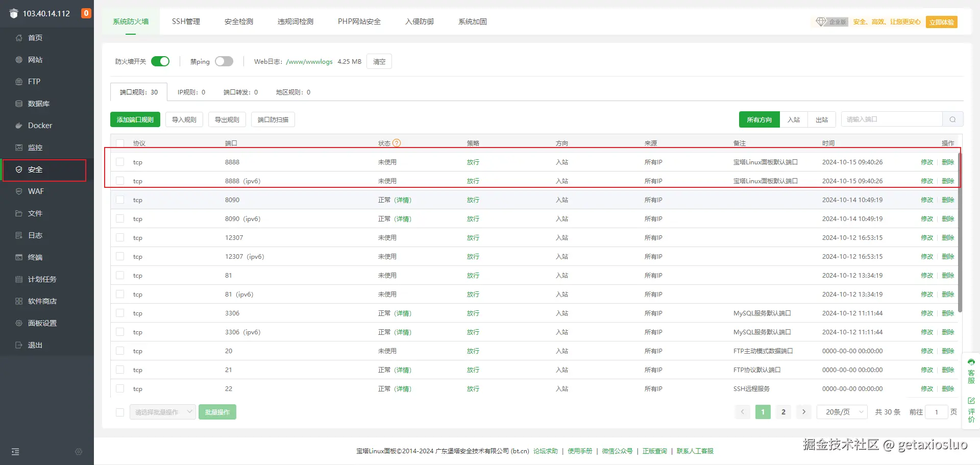980x465 pixels.
Task: Click the port search magnifier icon
Action: tap(952, 119)
